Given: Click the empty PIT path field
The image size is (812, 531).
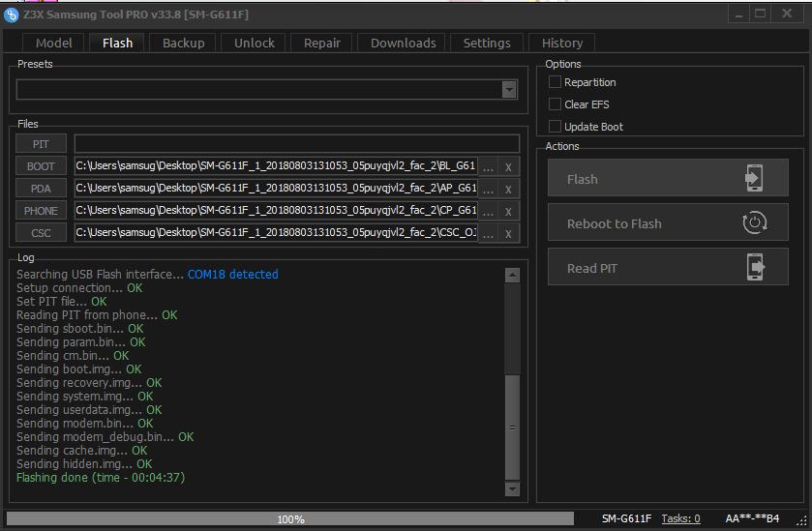Looking at the screenshot, I should [x=297, y=144].
